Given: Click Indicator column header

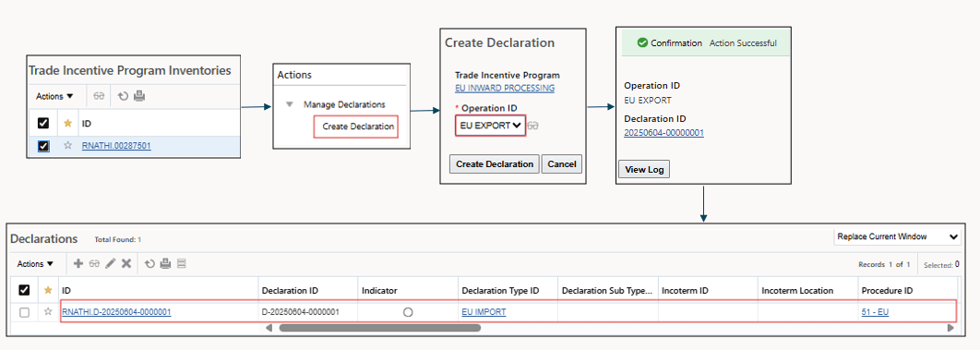Looking at the screenshot, I should coord(379,291).
